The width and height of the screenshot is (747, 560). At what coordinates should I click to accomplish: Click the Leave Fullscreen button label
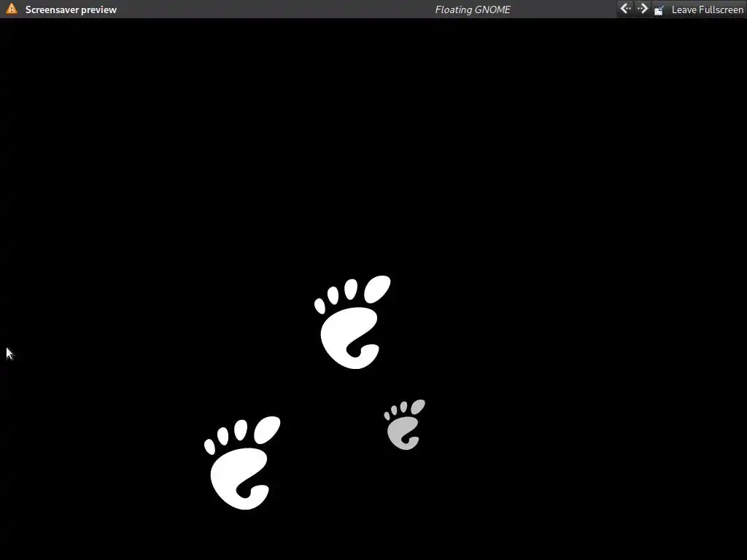(x=707, y=9)
